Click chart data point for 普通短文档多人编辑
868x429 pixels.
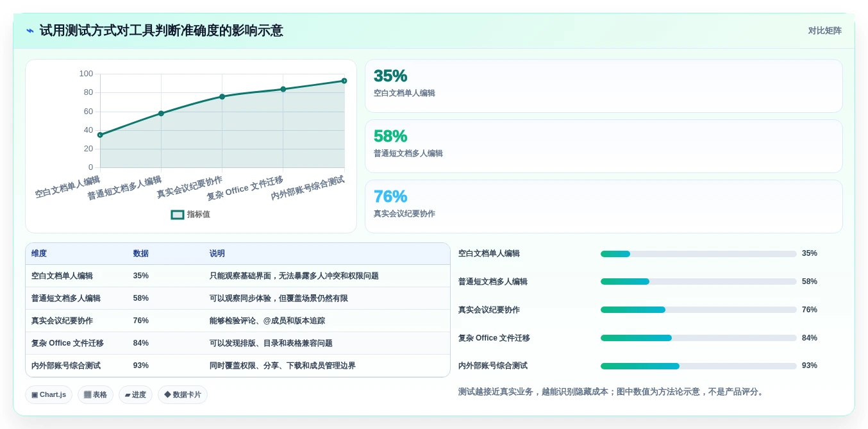point(161,114)
